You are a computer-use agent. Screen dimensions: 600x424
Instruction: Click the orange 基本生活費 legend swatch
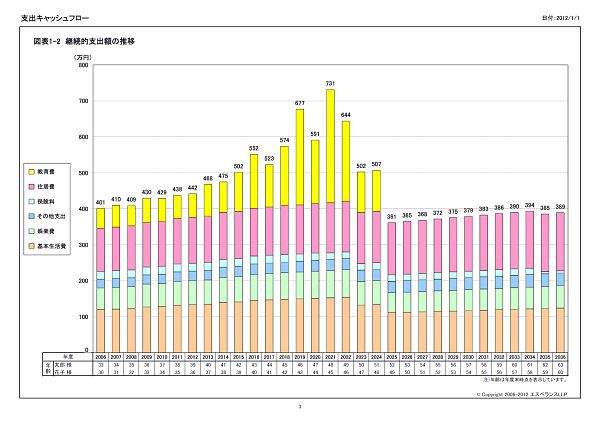click(32, 246)
